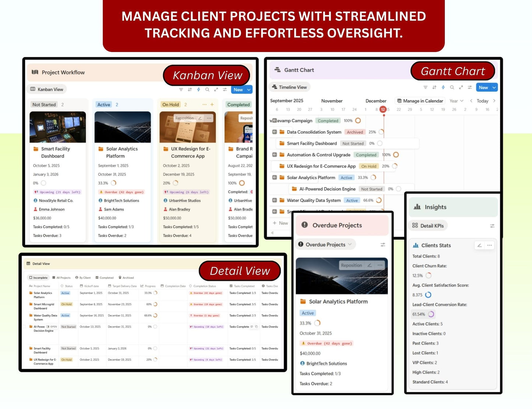Select the sort icon in Gantt Chart toolbar
The width and height of the screenshot is (532, 409).
point(434,87)
